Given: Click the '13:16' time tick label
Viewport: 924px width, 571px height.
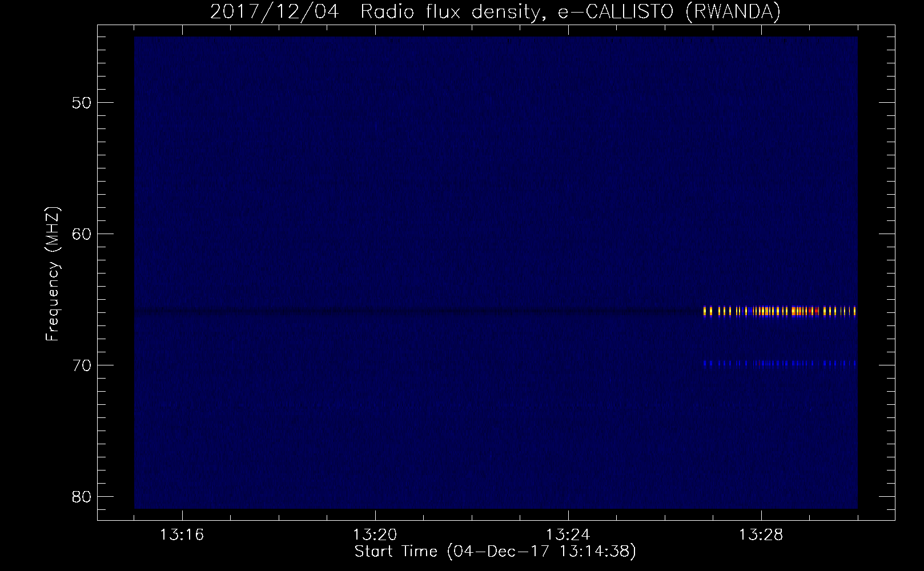Looking at the screenshot, I should click(x=182, y=535).
